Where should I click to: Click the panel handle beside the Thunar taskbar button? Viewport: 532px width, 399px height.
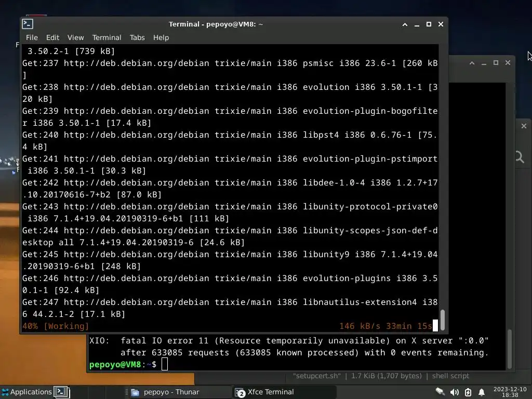(x=127, y=392)
